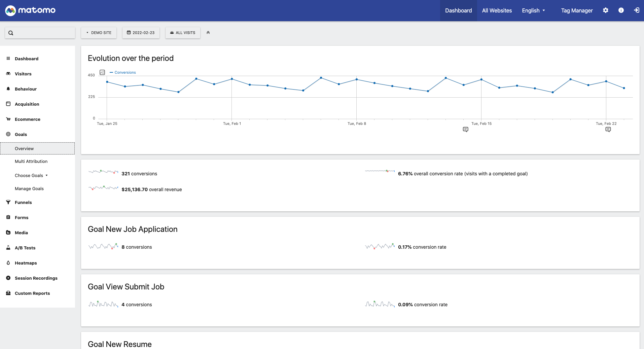The width and height of the screenshot is (644, 349).
Task: Open Manage Goals in sidebar
Action: [29, 188]
